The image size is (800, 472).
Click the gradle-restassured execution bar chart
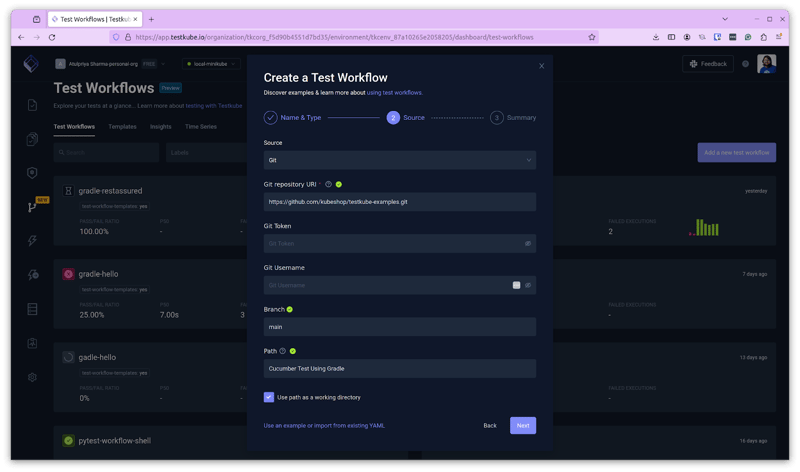pos(704,228)
